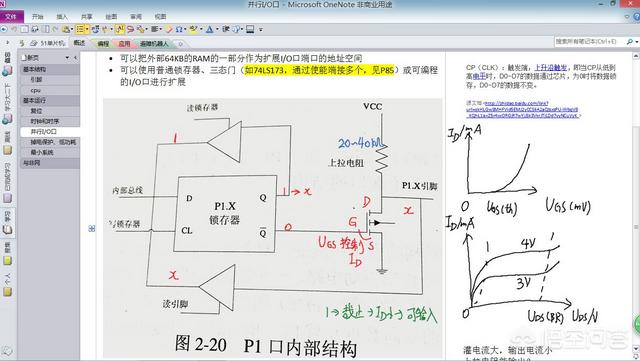Viewport: 640px width, 361px height.
Task: Click the unfiled notes icon at sidebar bottom
Action: click(x=7, y=350)
